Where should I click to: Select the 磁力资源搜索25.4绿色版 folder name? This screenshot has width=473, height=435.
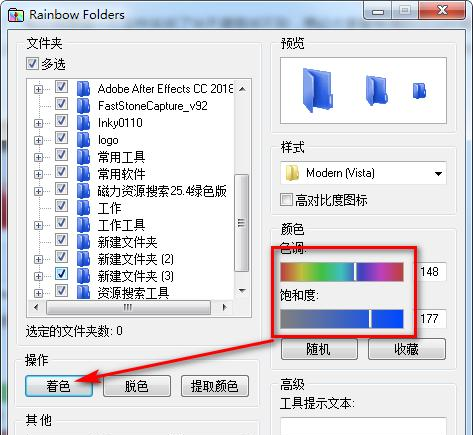click(162, 191)
